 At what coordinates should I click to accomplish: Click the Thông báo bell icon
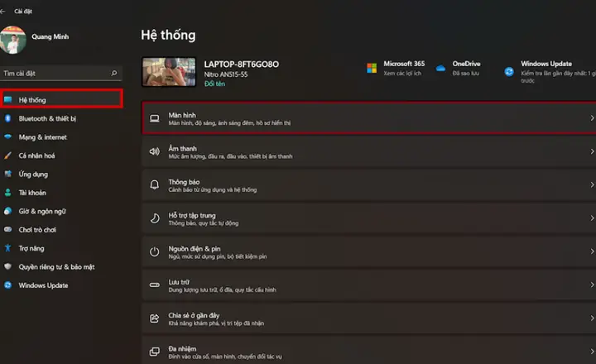tap(154, 185)
